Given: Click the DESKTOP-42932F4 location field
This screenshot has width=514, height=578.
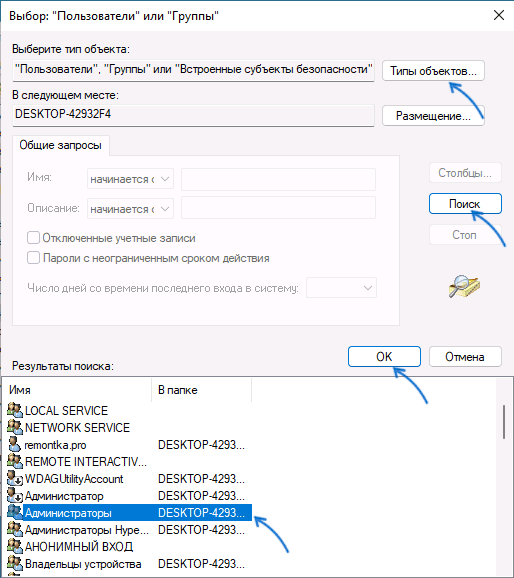Looking at the screenshot, I should click(194, 115).
